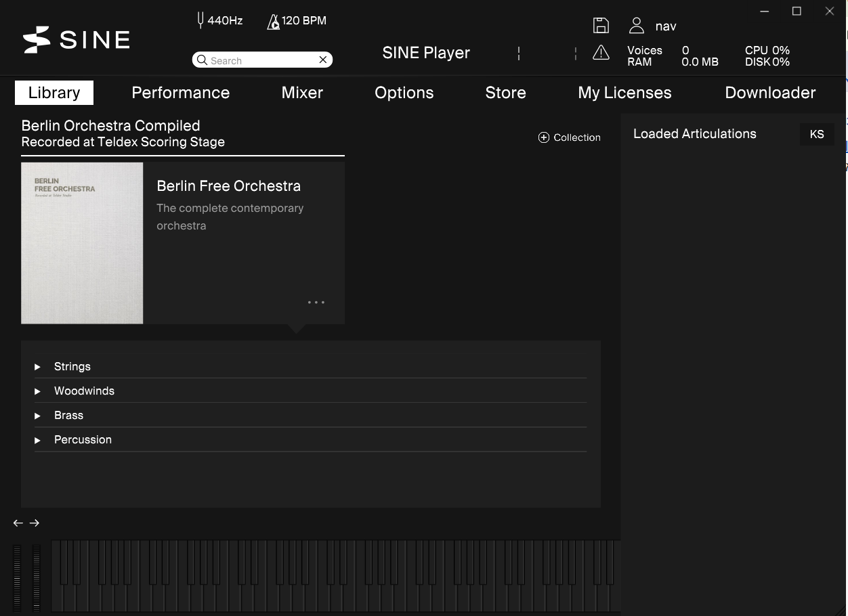Click the metronome tempo icon
The height and width of the screenshot is (616, 848).
pyautogui.click(x=273, y=22)
